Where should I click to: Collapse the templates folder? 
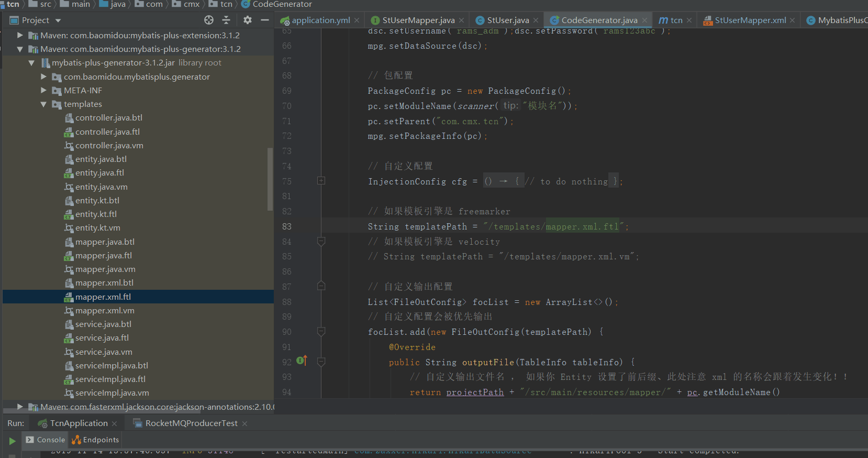pyautogui.click(x=43, y=104)
